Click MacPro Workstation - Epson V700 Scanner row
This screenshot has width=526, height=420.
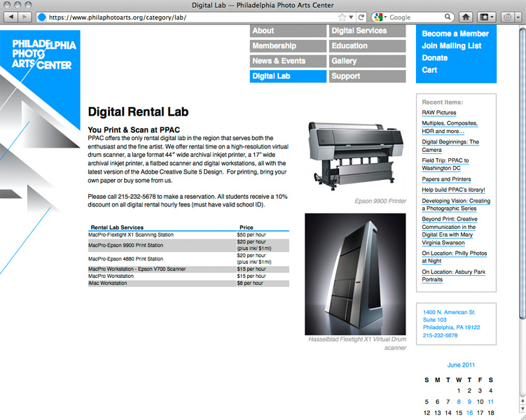(x=188, y=269)
